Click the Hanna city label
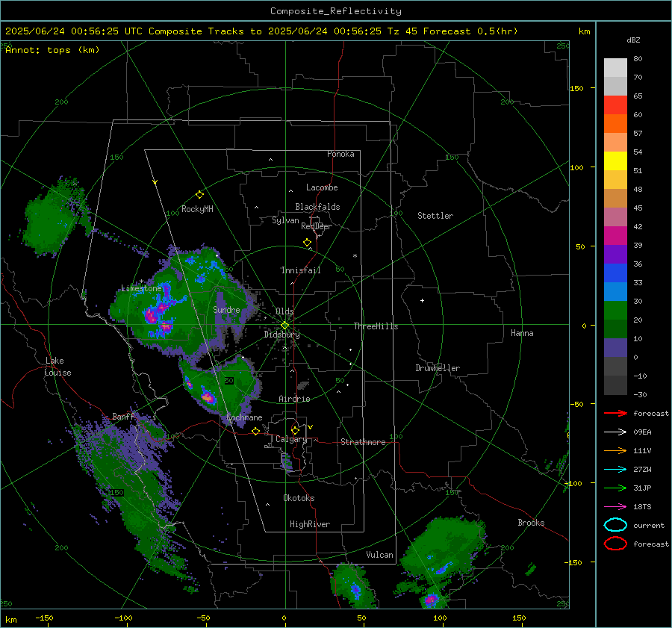Viewport: 672px width, 628px height. click(x=522, y=333)
